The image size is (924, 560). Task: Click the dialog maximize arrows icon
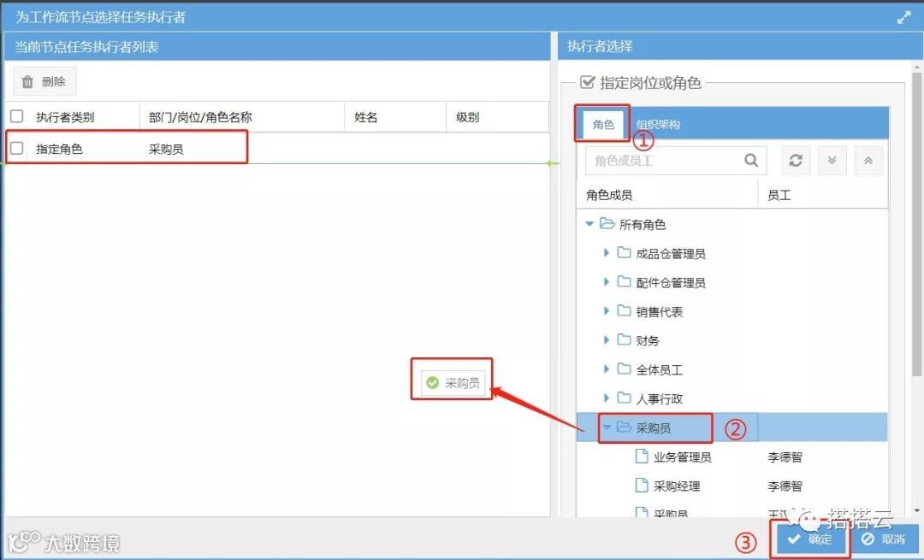click(x=903, y=18)
